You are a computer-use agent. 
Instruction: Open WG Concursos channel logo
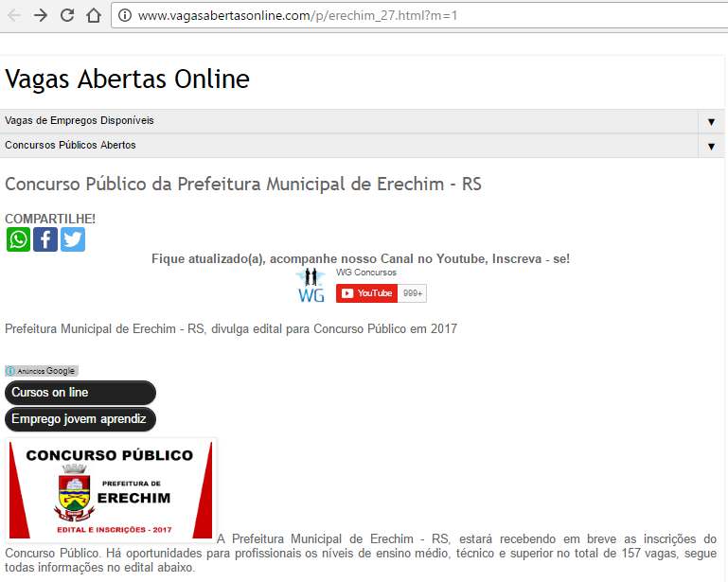pyautogui.click(x=311, y=285)
